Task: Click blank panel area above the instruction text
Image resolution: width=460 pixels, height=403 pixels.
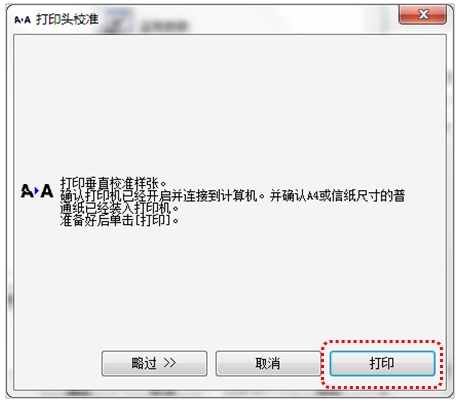Action: click(x=230, y=103)
